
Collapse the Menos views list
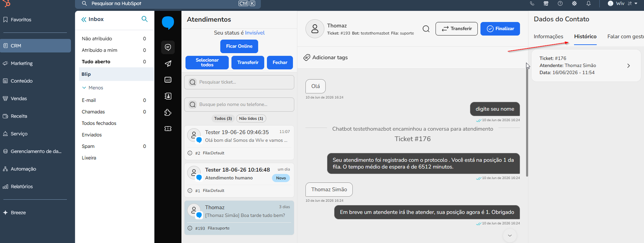point(93,88)
